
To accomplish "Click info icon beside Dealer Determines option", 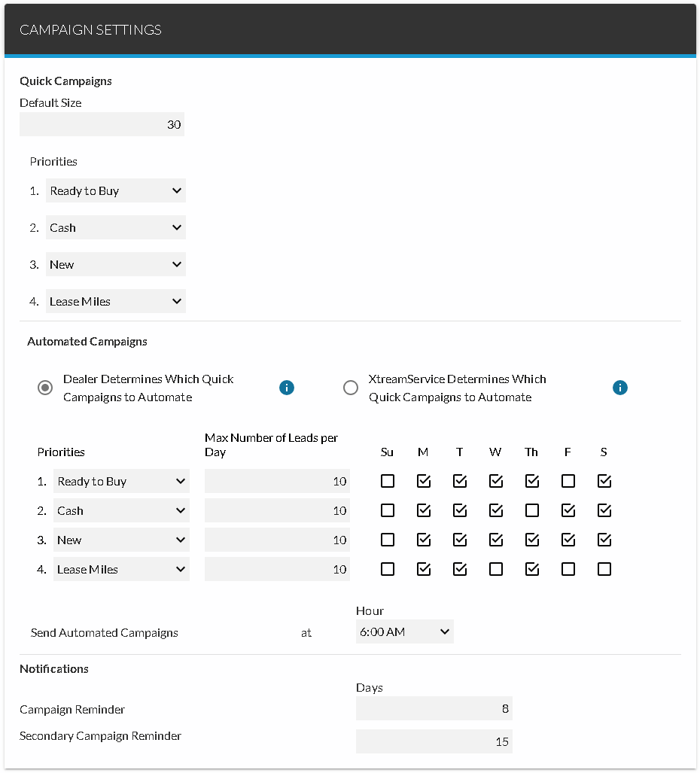I will tap(287, 388).
